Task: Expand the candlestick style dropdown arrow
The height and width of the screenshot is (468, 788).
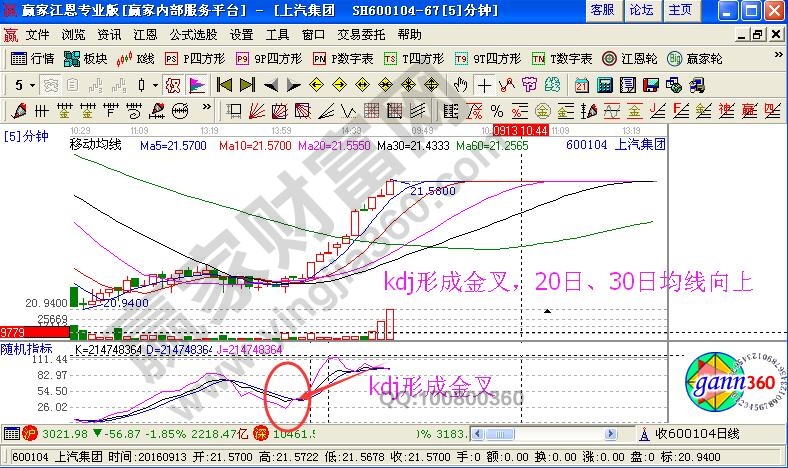Action: 155,84
